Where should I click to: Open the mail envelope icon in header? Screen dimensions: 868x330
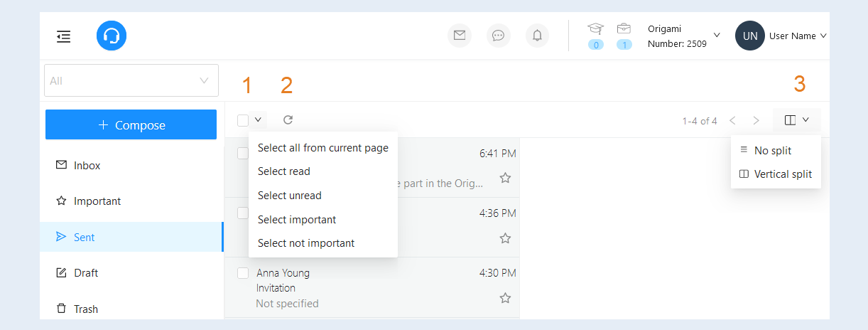tap(460, 36)
